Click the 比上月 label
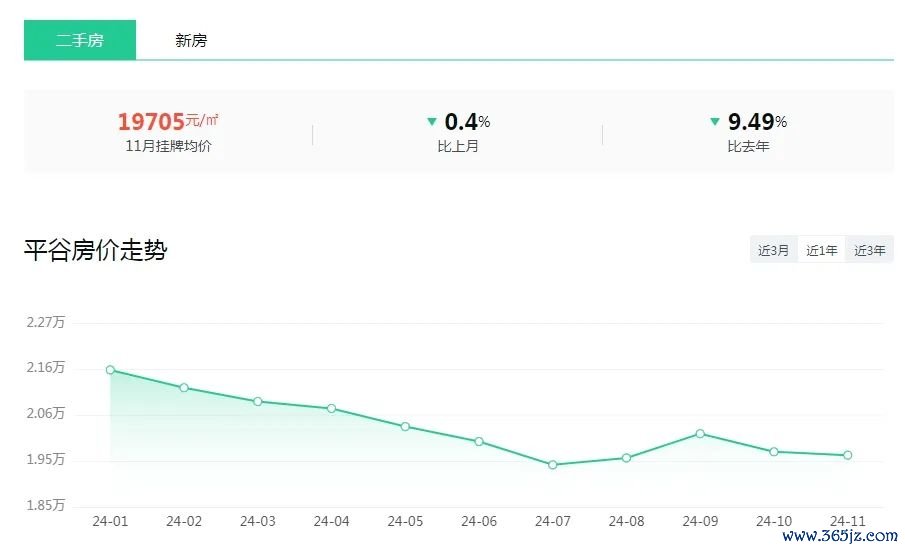This screenshot has height=551, width=905. click(458, 146)
